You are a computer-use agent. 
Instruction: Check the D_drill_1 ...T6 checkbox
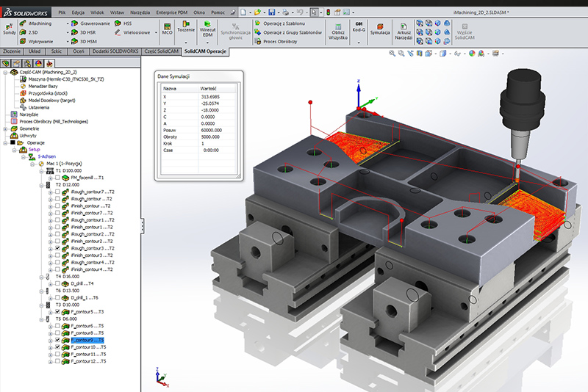pos(58,297)
